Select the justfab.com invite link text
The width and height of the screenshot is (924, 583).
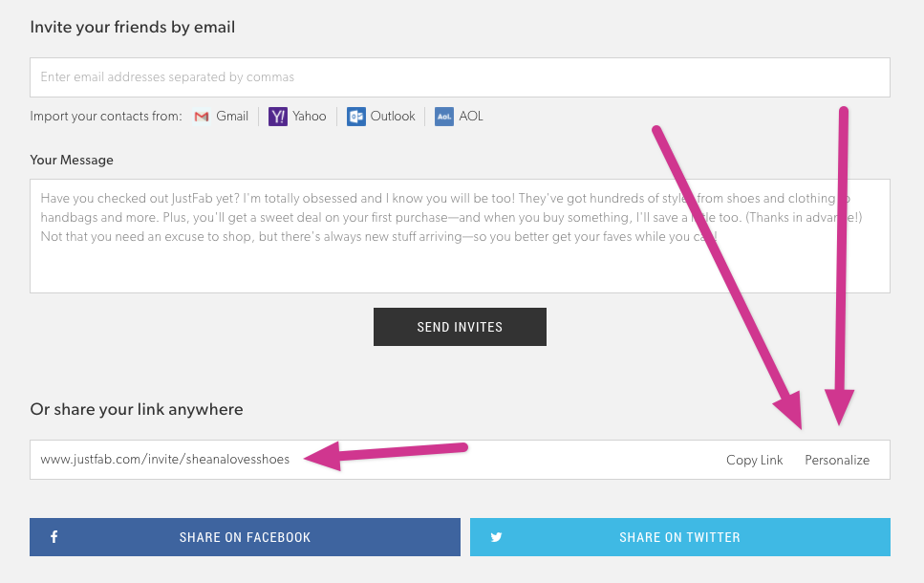pyautogui.click(x=165, y=459)
